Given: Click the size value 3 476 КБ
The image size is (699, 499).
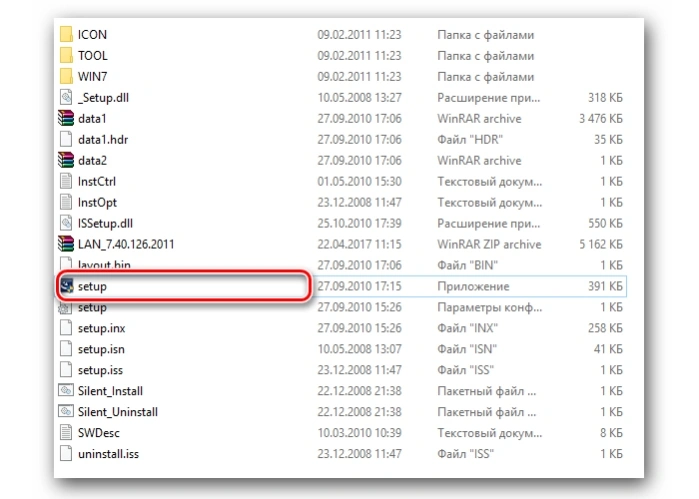Looking at the screenshot, I should pyautogui.click(x=601, y=119).
